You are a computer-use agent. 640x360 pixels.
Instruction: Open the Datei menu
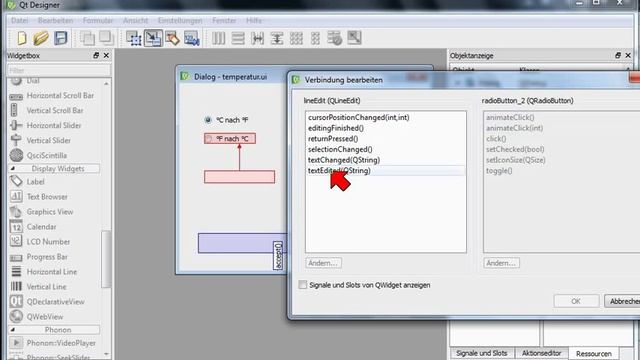tap(19, 20)
